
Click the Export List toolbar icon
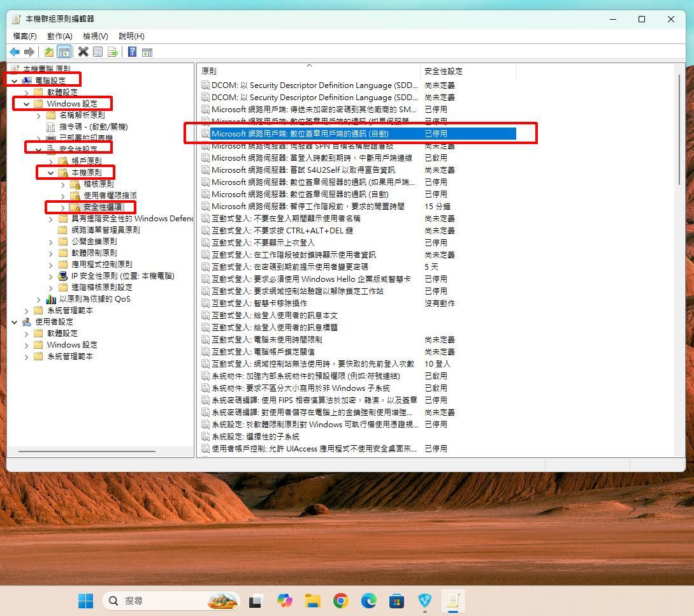click(113, 52)
